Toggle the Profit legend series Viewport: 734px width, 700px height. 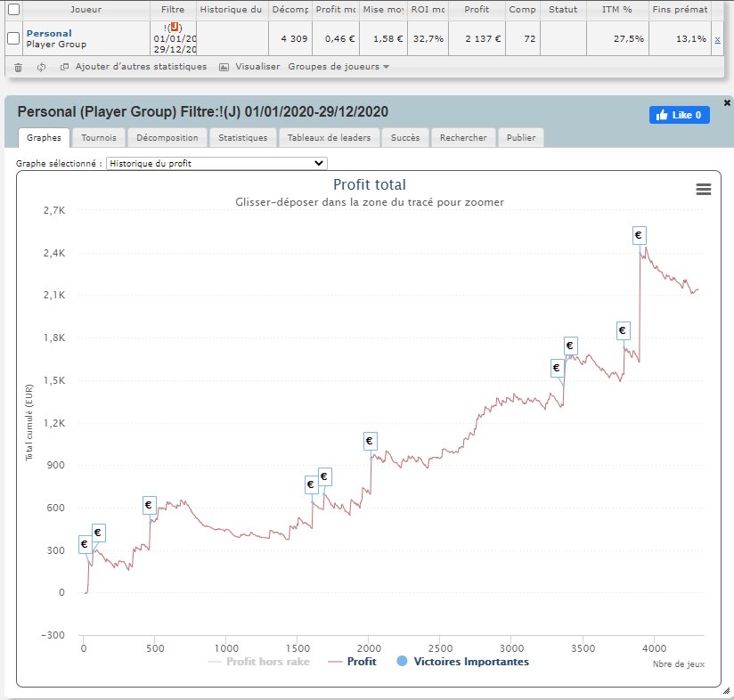(353, 662)
